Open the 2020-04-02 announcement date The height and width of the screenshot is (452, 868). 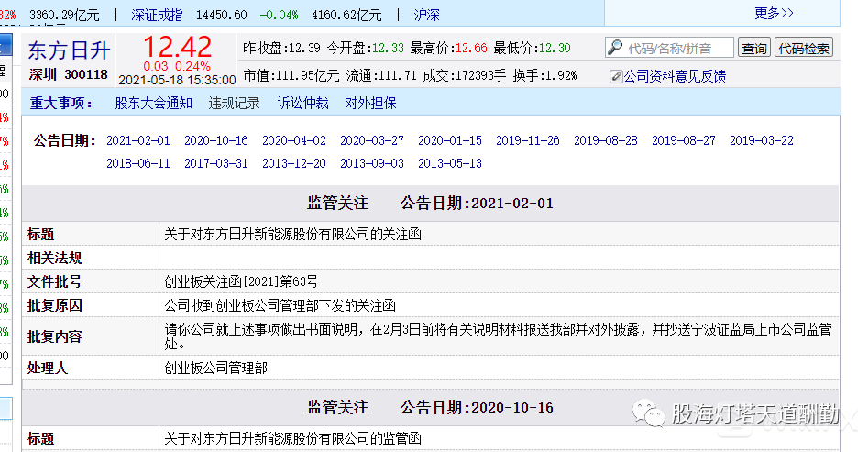[294, 140]
